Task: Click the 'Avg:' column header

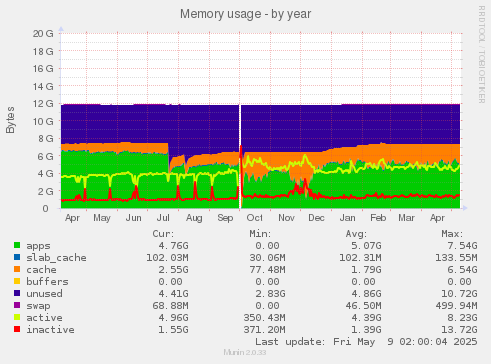Action: (x=356, y=234)
